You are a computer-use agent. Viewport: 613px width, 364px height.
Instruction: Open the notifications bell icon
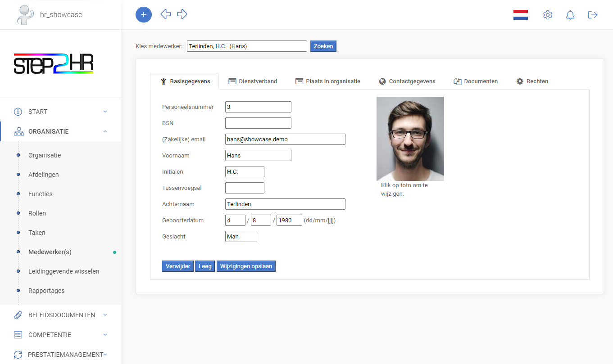pyautogui.click(x=570, y=14)
